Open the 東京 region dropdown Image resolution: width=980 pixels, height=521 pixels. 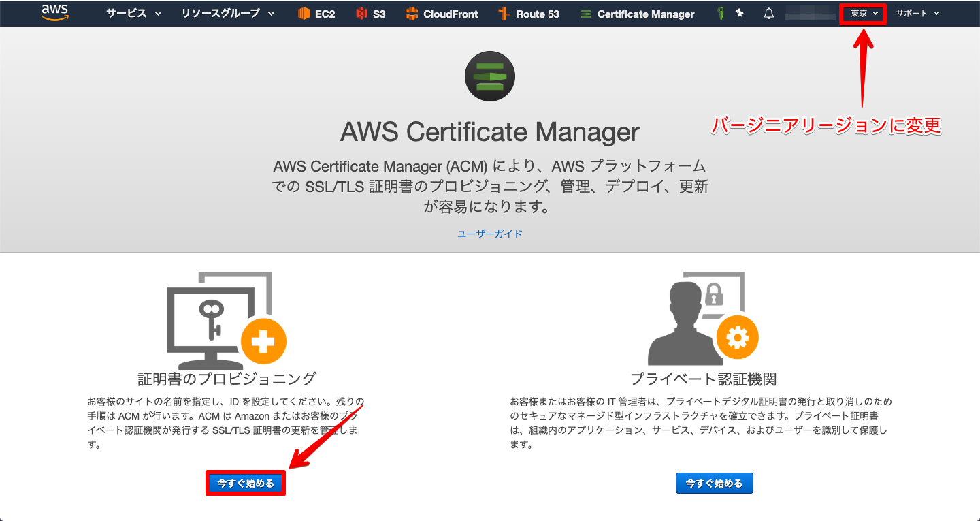coord(862,13)
